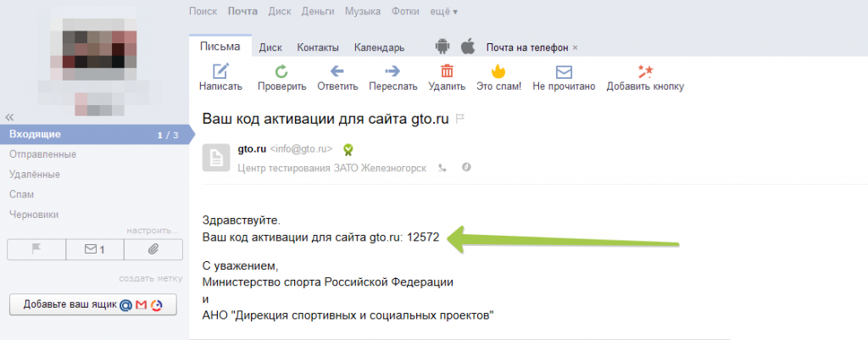Open the Музыка service link
The image size is (868, 340).
pos(363,11)
